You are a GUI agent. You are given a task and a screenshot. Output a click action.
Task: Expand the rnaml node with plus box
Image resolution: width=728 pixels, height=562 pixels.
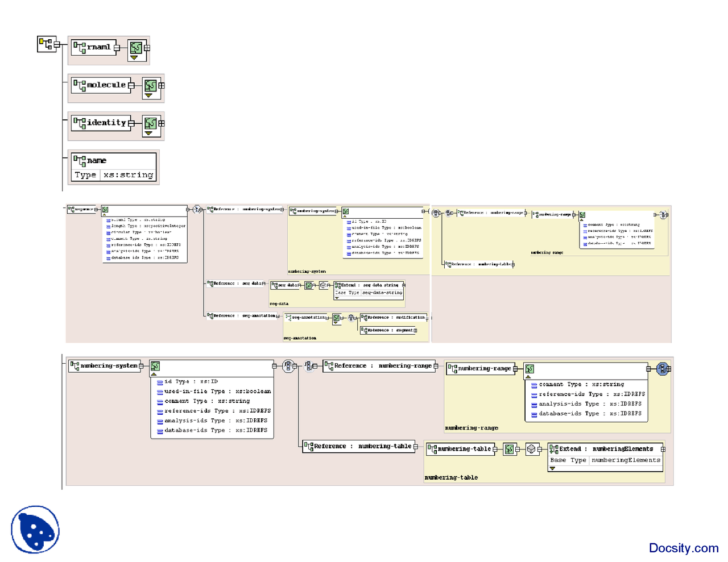(x=147, y=48)
